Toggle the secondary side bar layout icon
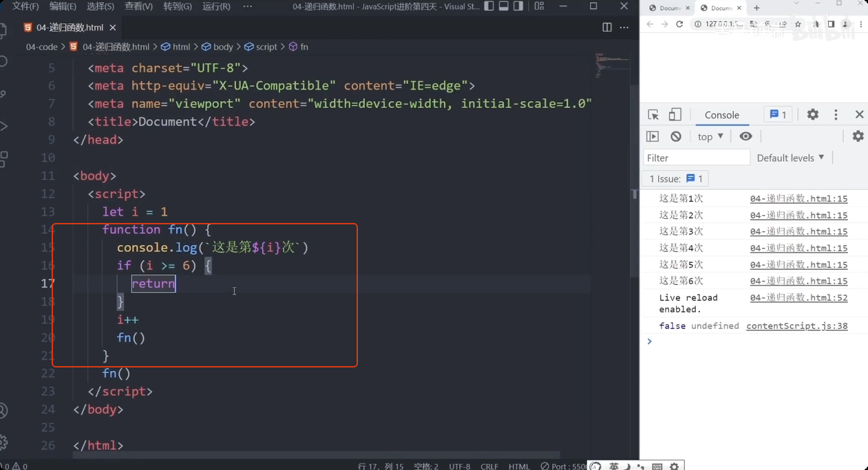Viewport: 868px width, 470px height. point(519,6)
